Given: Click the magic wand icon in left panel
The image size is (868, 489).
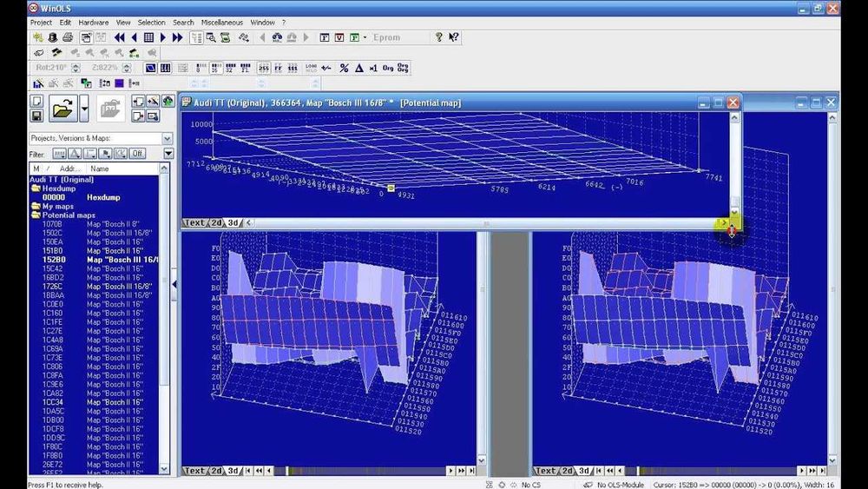Looking at the screenshot, I should click(x=153, y=101).
